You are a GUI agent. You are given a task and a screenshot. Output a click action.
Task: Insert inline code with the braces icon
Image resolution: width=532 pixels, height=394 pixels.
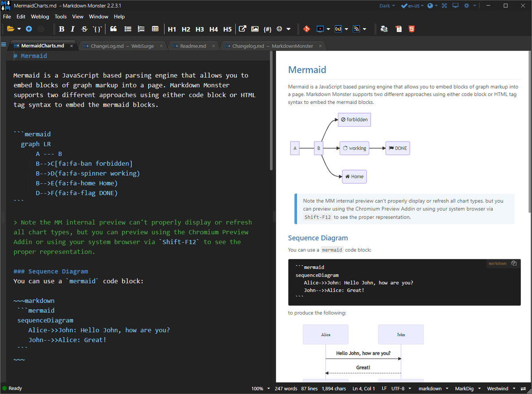(97, 29)
